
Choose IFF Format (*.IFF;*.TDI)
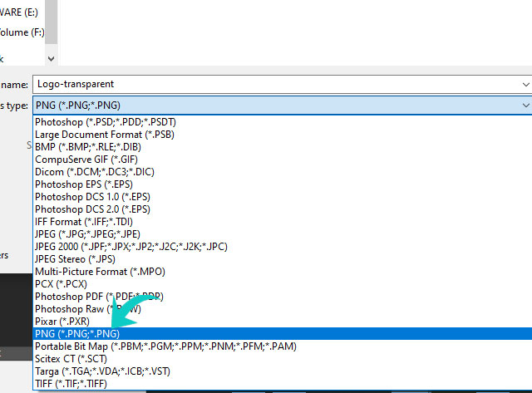click(283, 222)
